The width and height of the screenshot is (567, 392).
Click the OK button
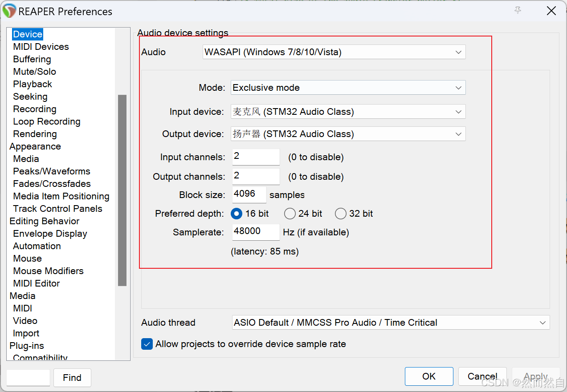[429, 376]
